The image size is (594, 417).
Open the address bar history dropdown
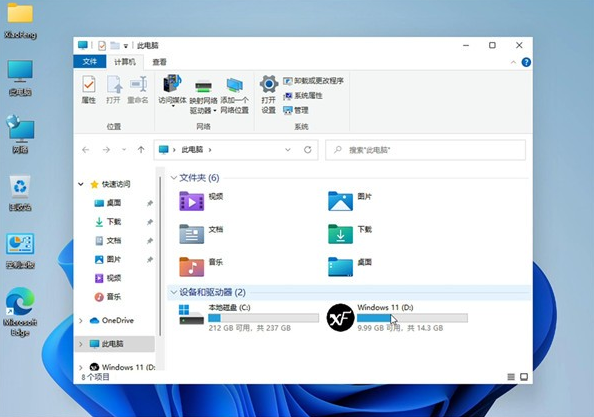pos(288,150)
